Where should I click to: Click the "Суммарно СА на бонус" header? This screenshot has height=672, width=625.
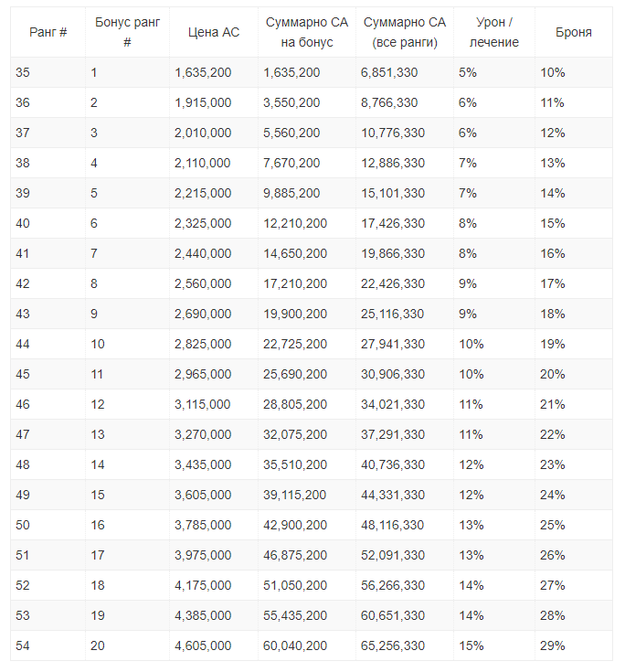pyautogui.click(x=306, y=32)
